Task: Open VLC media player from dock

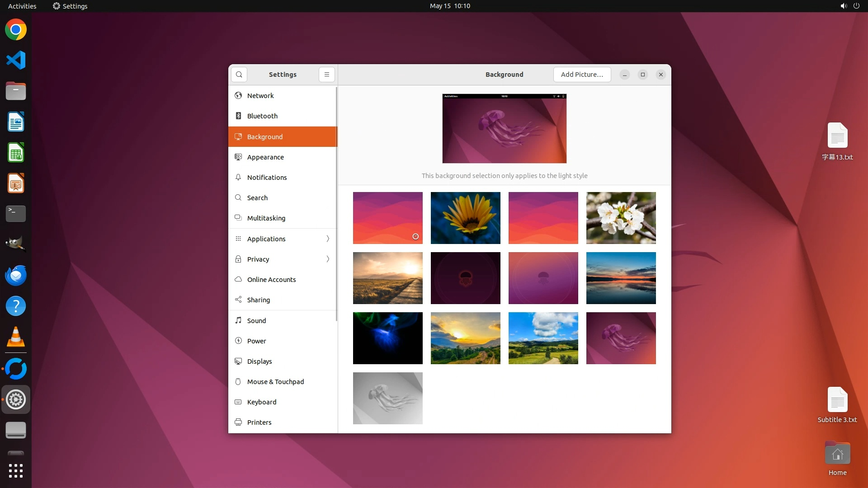Action: (16, 337)
